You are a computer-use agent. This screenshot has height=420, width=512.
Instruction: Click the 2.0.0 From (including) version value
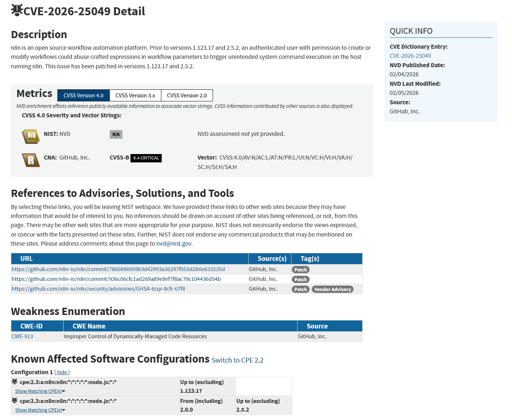(x=186, y=410)
